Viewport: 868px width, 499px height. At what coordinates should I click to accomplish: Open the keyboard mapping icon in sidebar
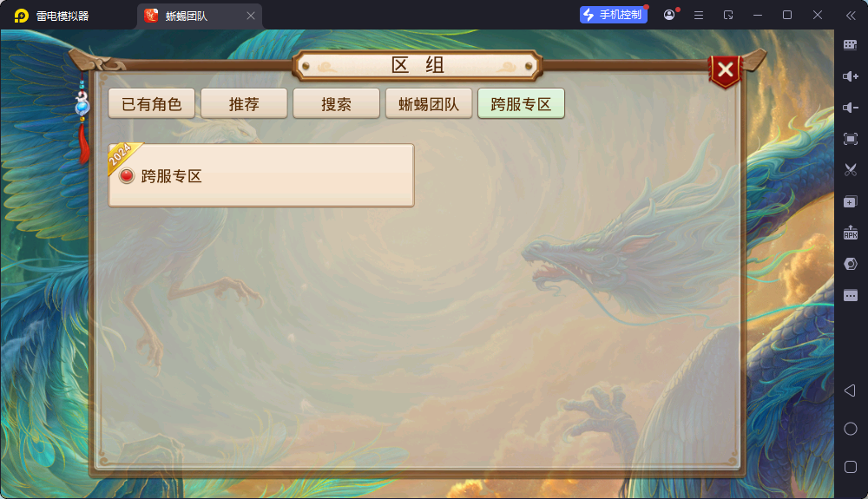coord(851,45)
